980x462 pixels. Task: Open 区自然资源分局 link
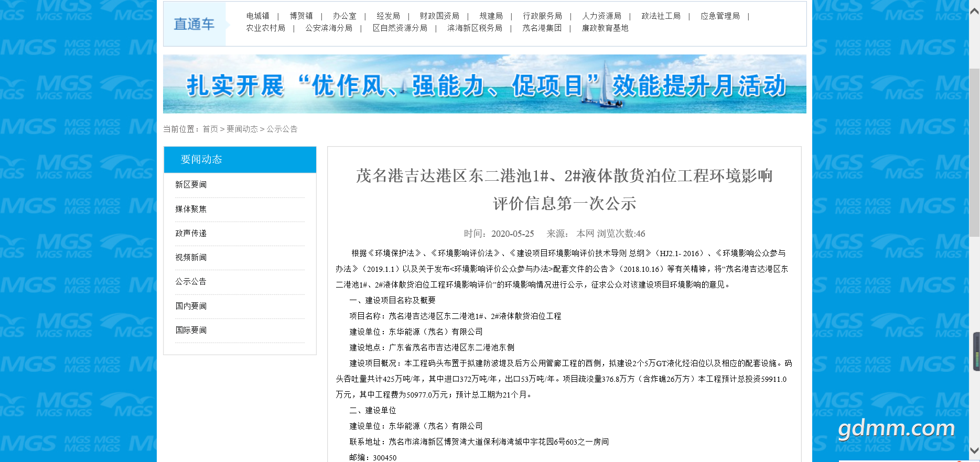point(400,28)
